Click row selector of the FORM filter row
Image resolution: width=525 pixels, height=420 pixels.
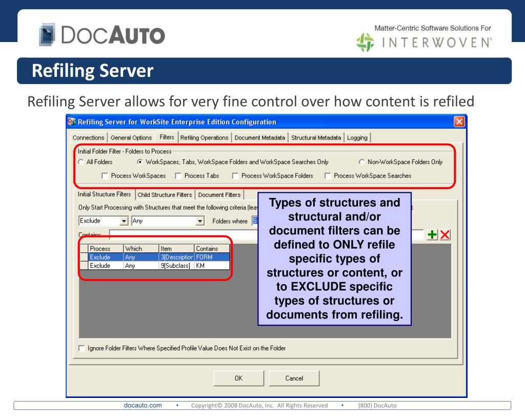tap(84, 257)
